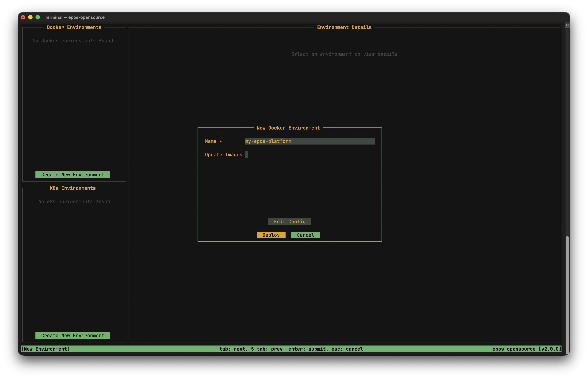The width and height of the screenshot is (588, 379).
Task: Click the Environment Details panel title
Action: click(344, 27)
